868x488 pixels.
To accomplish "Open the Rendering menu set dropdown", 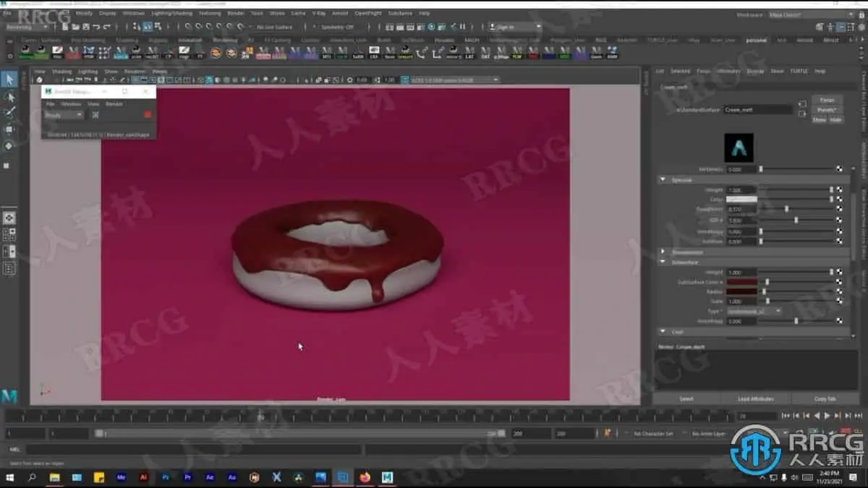I will (x=26, y=27).
